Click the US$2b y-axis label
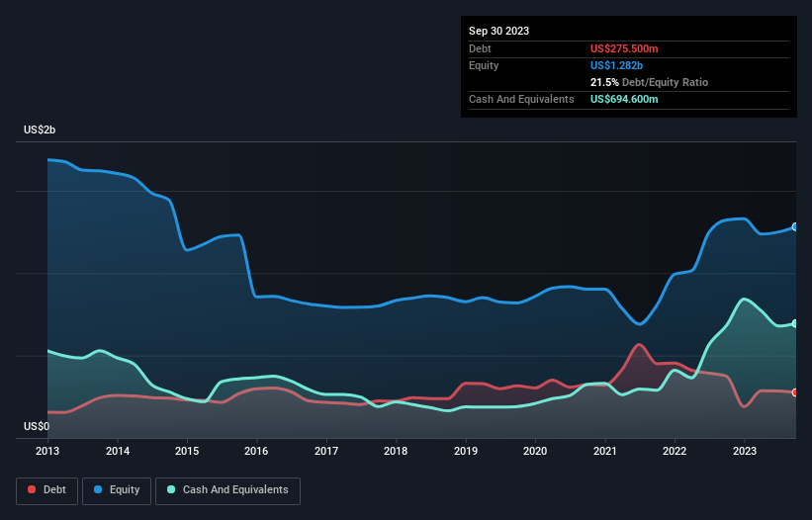Screen dimensions: 812x520 pos(42,130)
